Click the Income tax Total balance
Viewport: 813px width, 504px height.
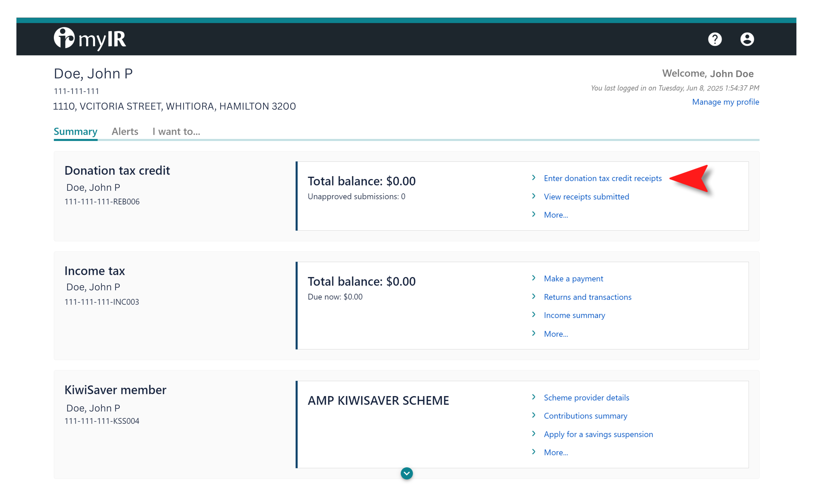point(361,281)
